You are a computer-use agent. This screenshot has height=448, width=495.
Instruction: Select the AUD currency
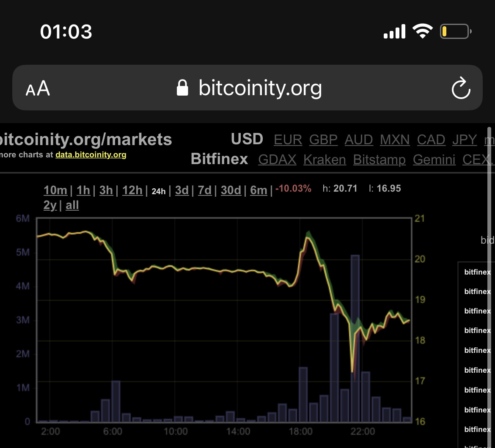pos(359,140)
